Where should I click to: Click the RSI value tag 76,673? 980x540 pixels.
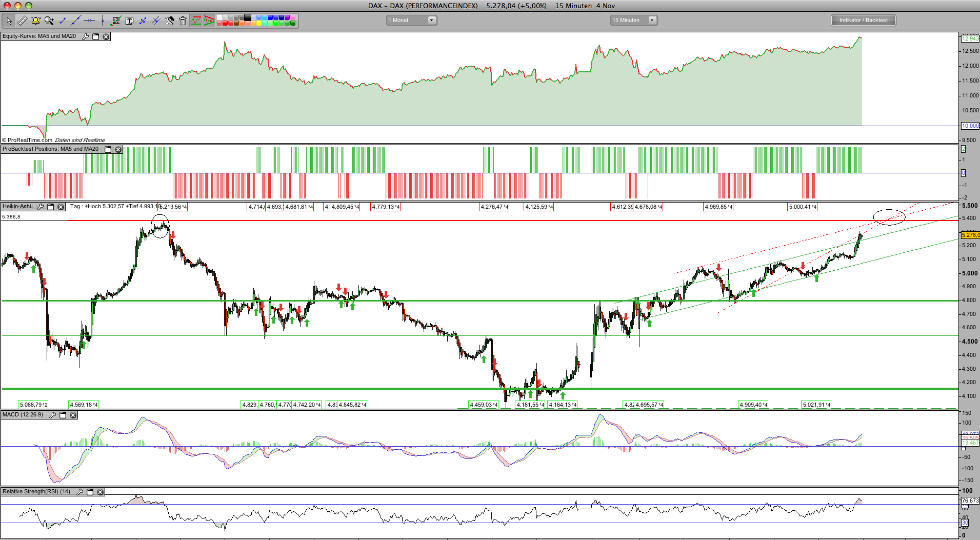pos(970,501)
